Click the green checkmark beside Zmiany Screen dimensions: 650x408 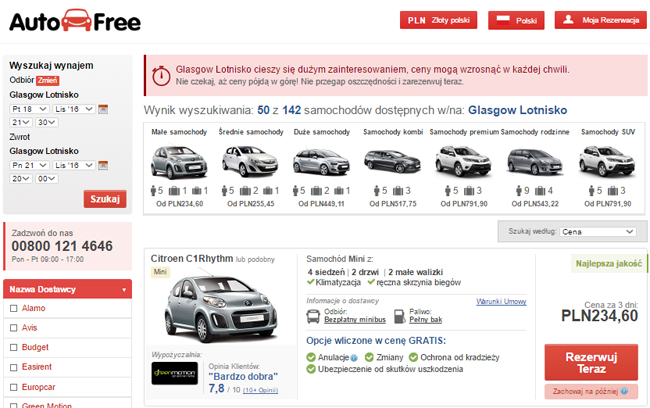tap(369, 357)
